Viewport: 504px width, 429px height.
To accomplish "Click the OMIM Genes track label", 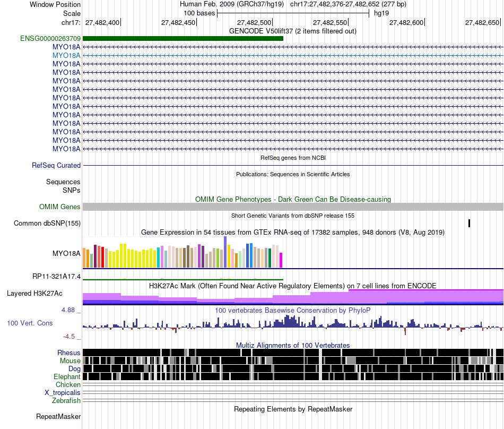I will tap(59, 207).
